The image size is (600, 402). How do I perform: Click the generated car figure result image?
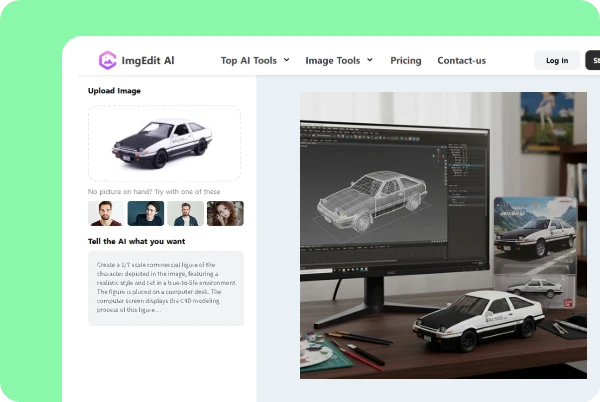(x=443, y=235)
